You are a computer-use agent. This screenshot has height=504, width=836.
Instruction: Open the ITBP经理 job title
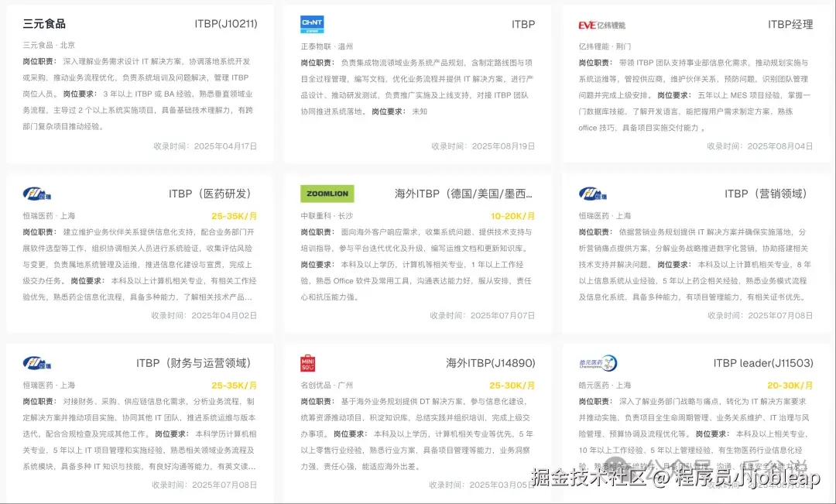click(790, 25)
